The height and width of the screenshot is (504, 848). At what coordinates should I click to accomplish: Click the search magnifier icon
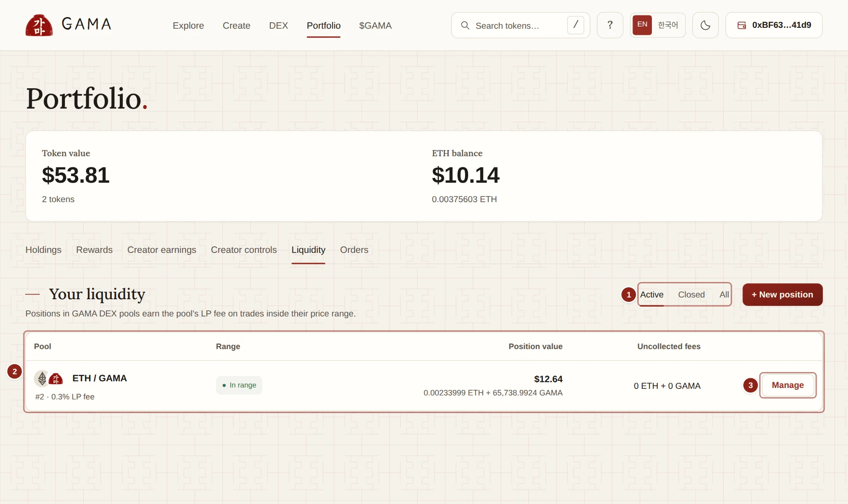tap(465, 26)
